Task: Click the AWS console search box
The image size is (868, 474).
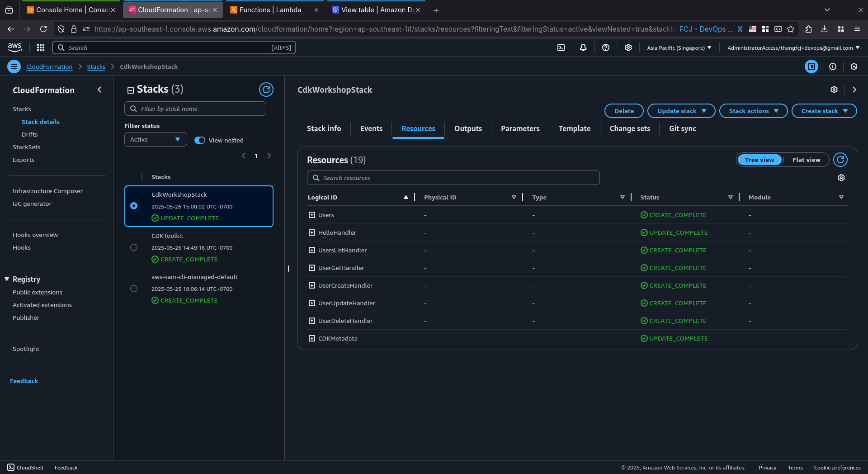Action: [x=174, y=47]
